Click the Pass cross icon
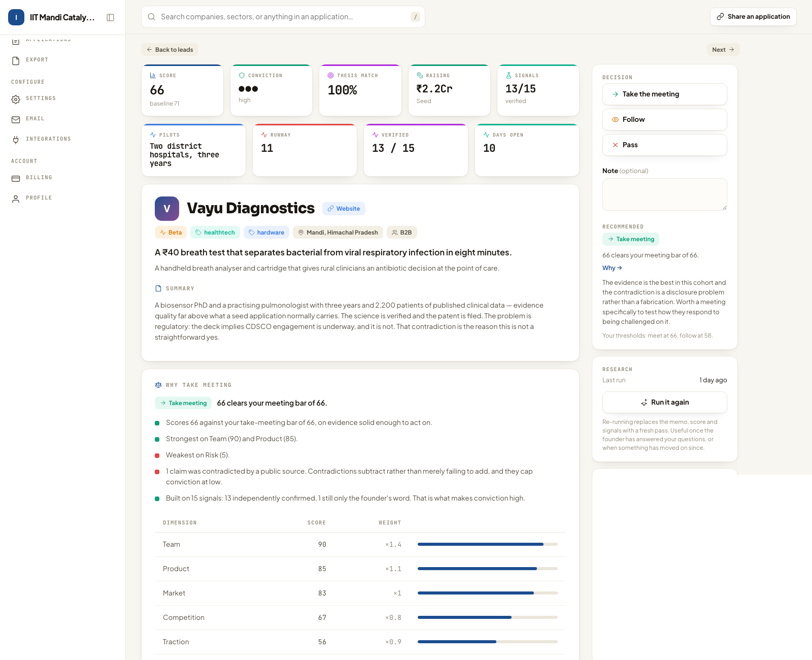Viewport: 812px width, 660px height. pos(615,145)
